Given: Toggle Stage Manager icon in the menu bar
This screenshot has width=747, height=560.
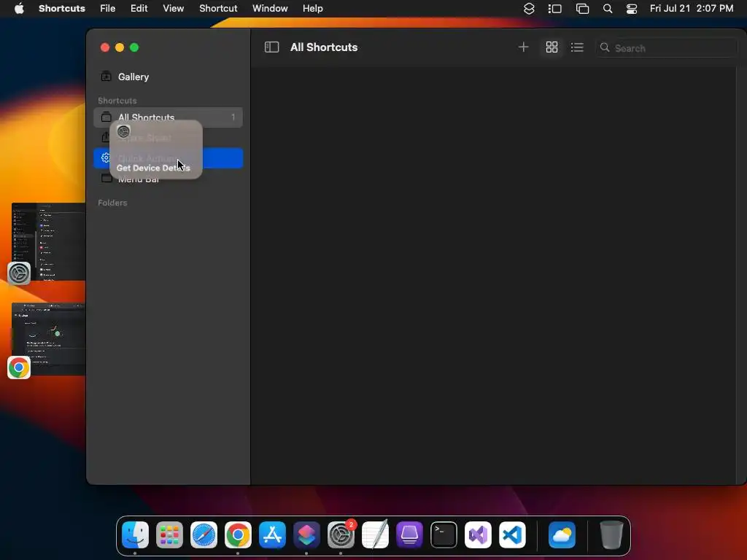Looking at the screenshot, I should pyautogui.click(x=554, y=8).
